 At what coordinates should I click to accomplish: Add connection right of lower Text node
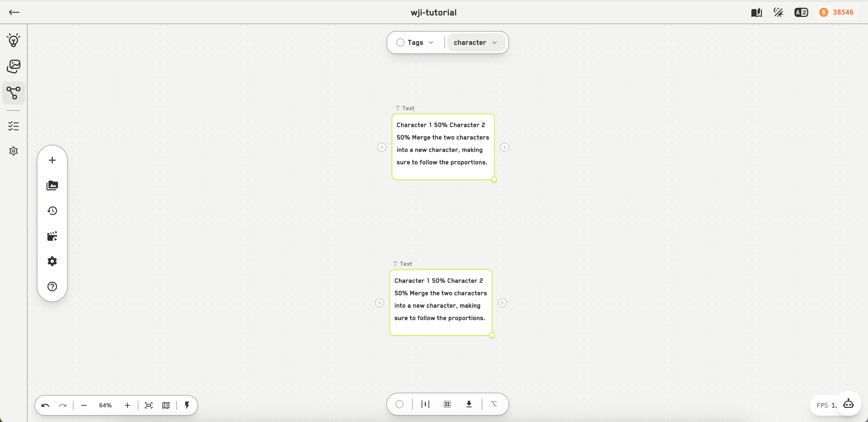coord(502,303)
